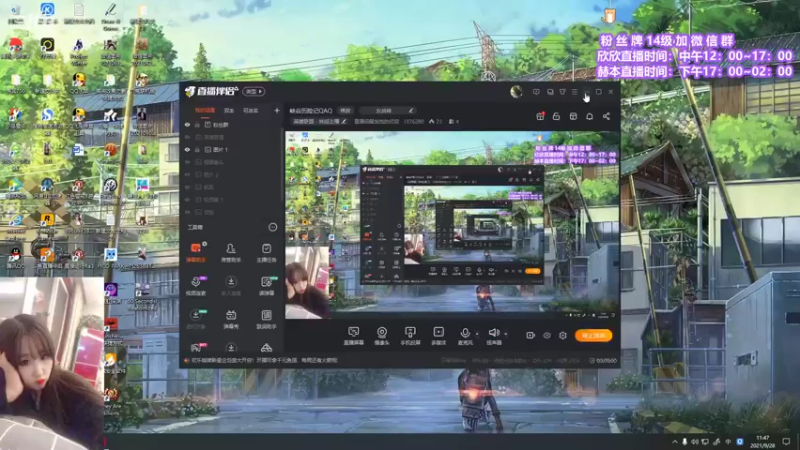The height and width of the screenshot is (450, 800).
Task: Add a new scene with the plus icon
Action: click(x=277, y=110)
